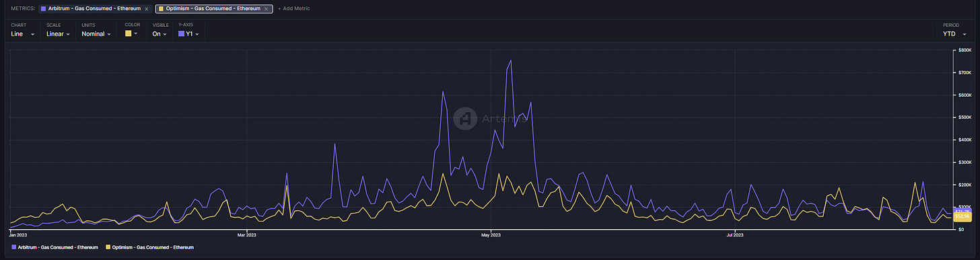Click the Jan 2023 x-axis label
980x260 pixels.
[19, 235]
